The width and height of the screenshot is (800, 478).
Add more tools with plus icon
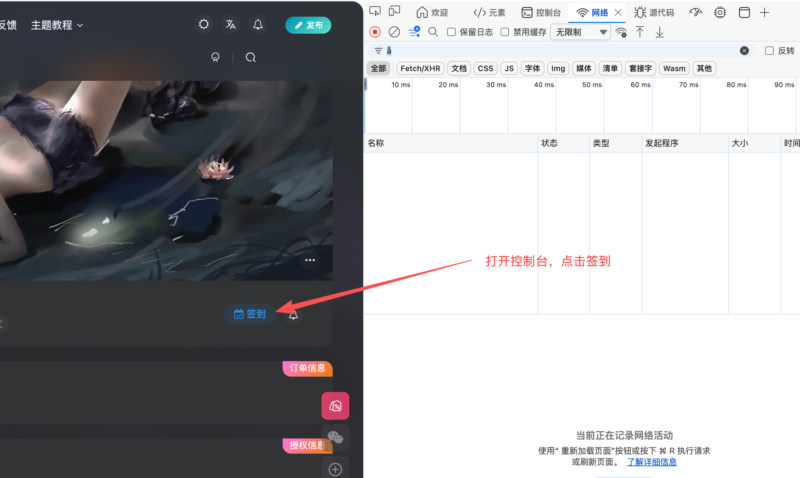(x=764, y=12)
